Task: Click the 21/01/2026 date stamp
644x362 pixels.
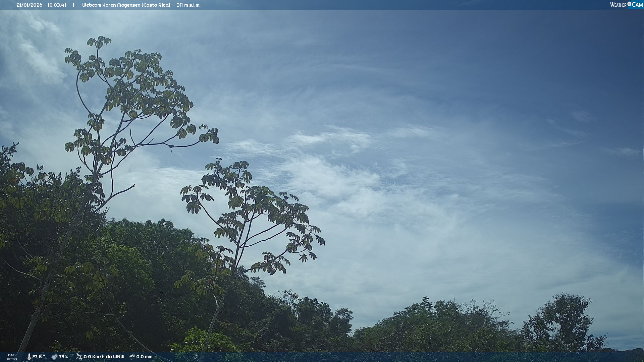Action: 30,5
